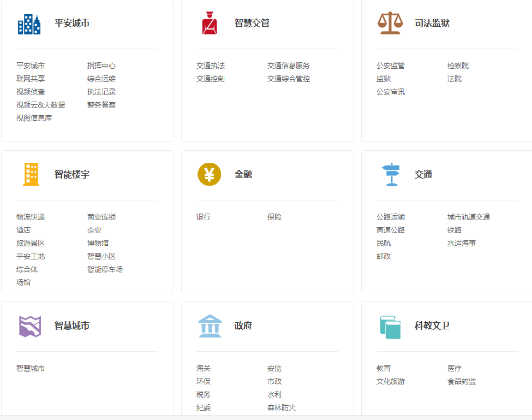Click the government building icon for 政府
The width and height of the screenshot is (532, 420).
click(x=210, y=326)
